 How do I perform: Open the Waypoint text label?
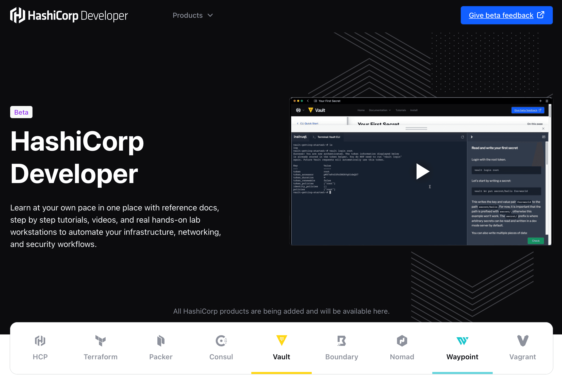pyautogui.click(x=462, y=357)
